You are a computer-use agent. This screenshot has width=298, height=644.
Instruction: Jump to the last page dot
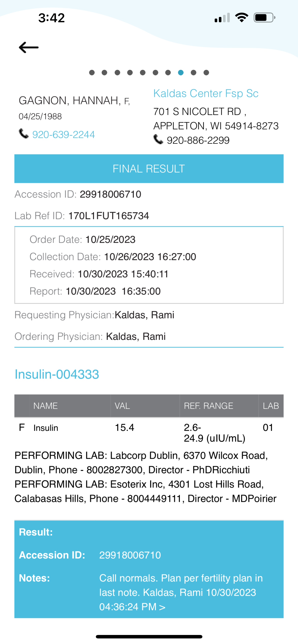point(206,73)
